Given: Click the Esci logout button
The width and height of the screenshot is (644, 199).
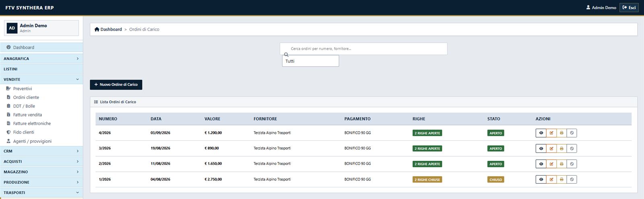Looking at the screenshot, I should [629, 7].
